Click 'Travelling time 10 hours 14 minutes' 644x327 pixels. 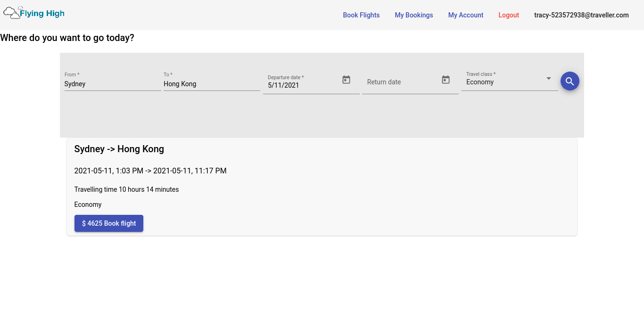(126, 189)
